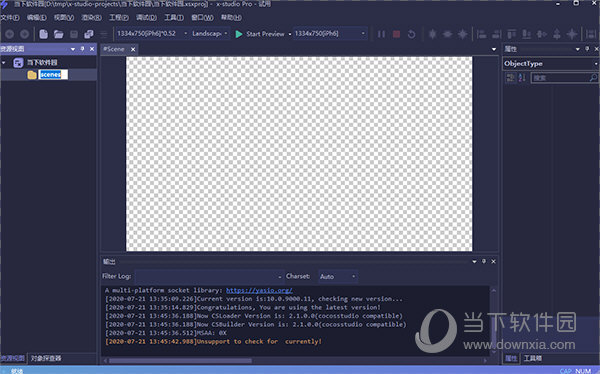Open the 编辑(E) menu
The image size is (600, 374).
pos(37,18)
